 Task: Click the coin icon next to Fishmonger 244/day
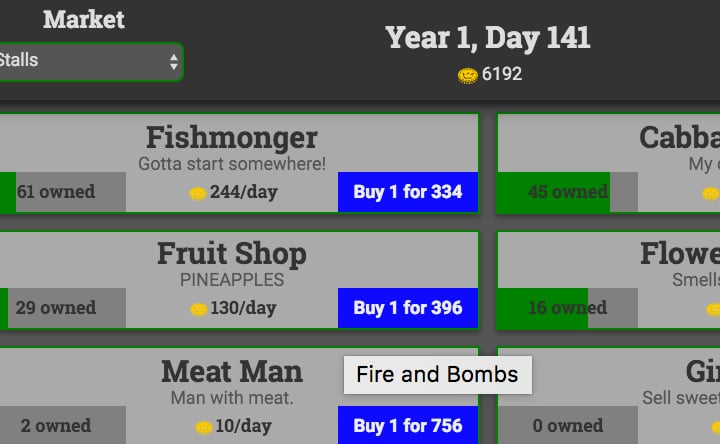198,193
